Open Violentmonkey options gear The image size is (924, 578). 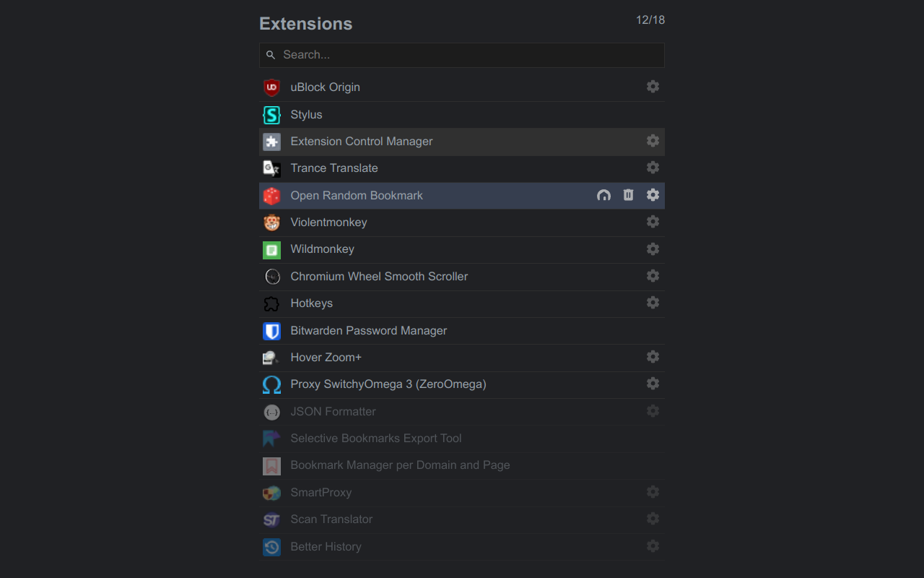[x=653, y=222]
